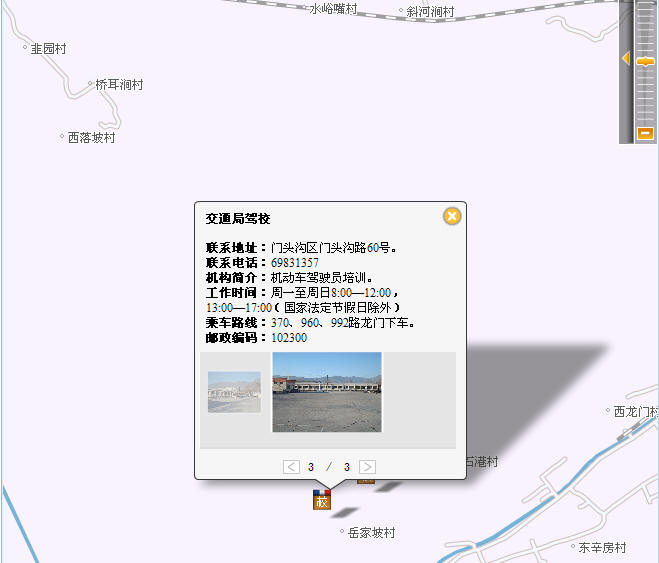Select the faded small photo thumbnail
Image resolution: width=659 pixels, height=563 pixels.
[x=234, y=392]
